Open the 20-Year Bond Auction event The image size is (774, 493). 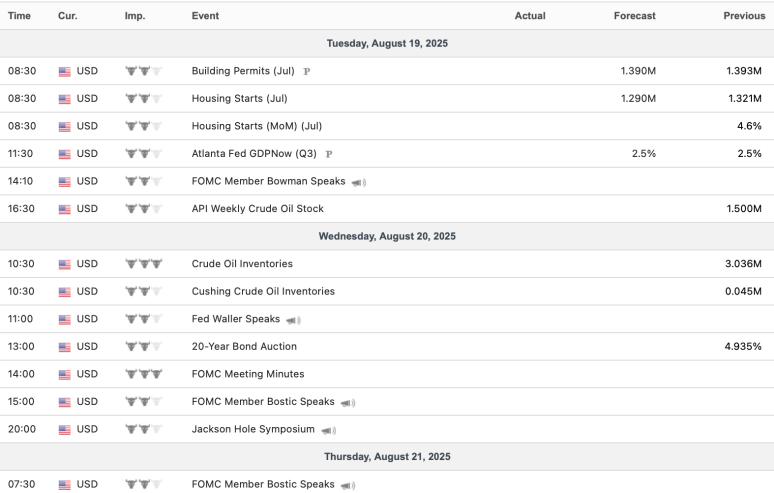pos(244,347)
